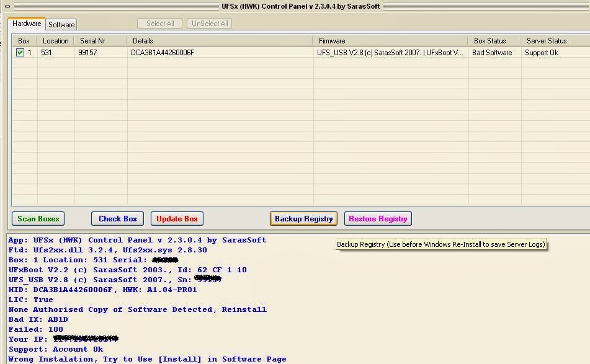Switch to the Software tab

click(x=61, y=25)
